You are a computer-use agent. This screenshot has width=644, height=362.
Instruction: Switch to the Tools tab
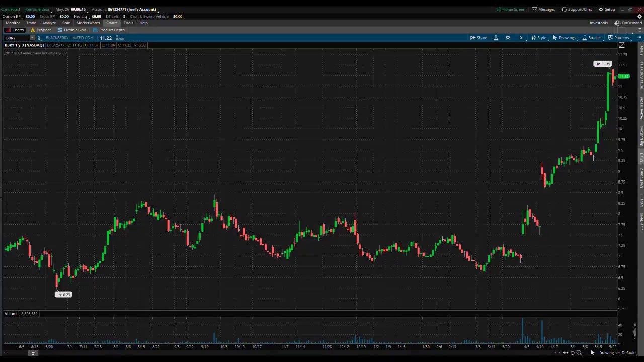(x=128, y=23)
